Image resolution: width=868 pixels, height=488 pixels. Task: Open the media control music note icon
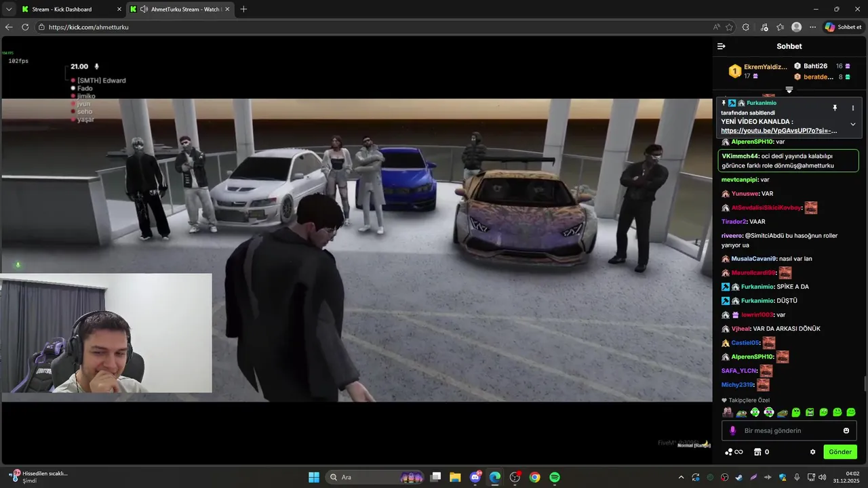(x=765, y=27)
